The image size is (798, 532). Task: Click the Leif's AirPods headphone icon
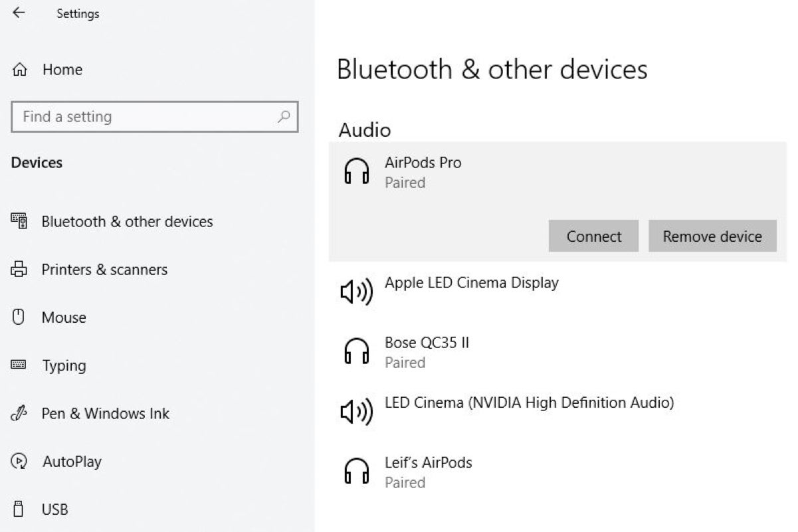click(356, 472)
